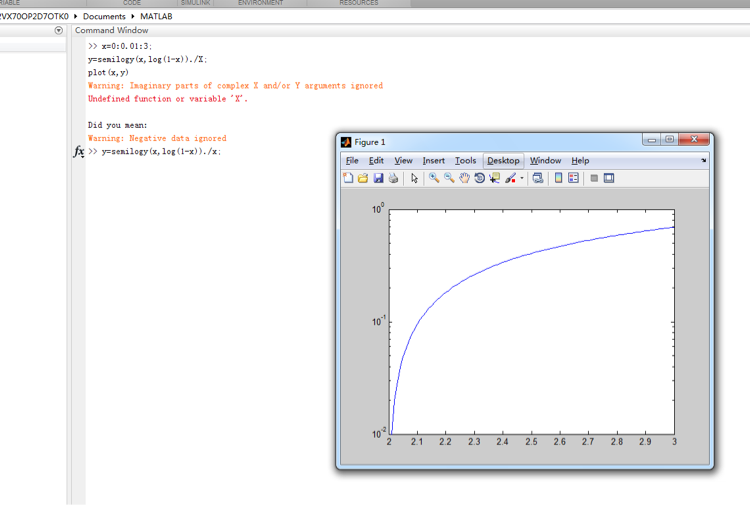Image resolution: width=750 pixels, height=505 pixels.
Task: Open the Brush color dropdown arrow
Action: (522, 178)
